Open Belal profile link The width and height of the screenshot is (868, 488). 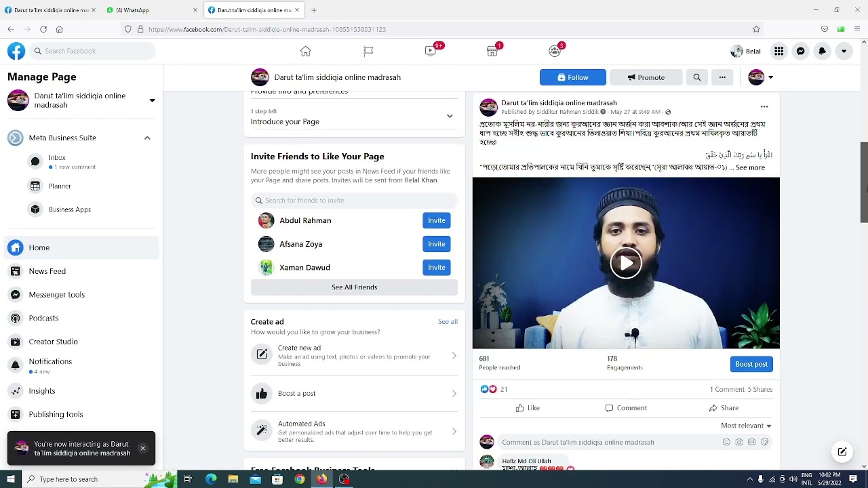pos(746,51)
